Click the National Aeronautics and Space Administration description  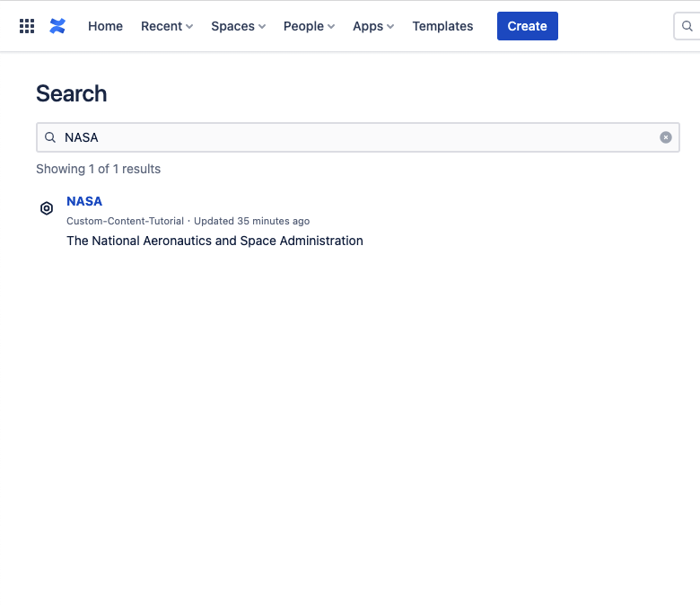click(x=214, y=241)
